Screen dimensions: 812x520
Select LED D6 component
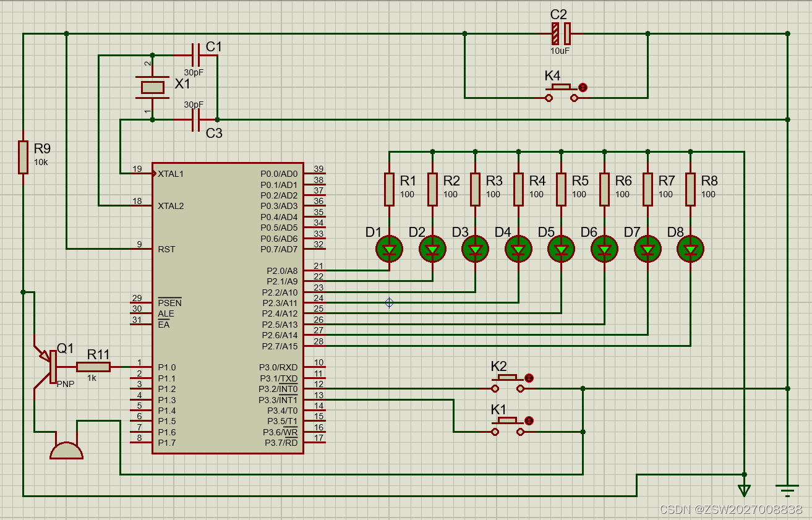point(604,249)
